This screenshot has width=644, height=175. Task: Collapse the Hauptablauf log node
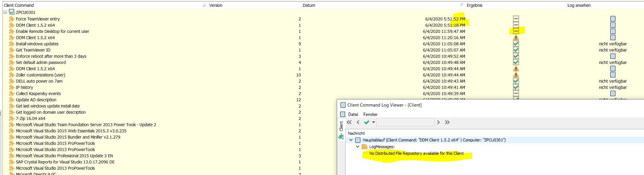(x=351, y=140)
